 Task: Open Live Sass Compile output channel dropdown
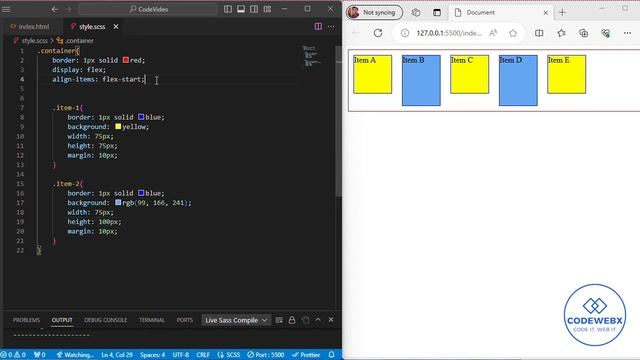pos(236,320)
